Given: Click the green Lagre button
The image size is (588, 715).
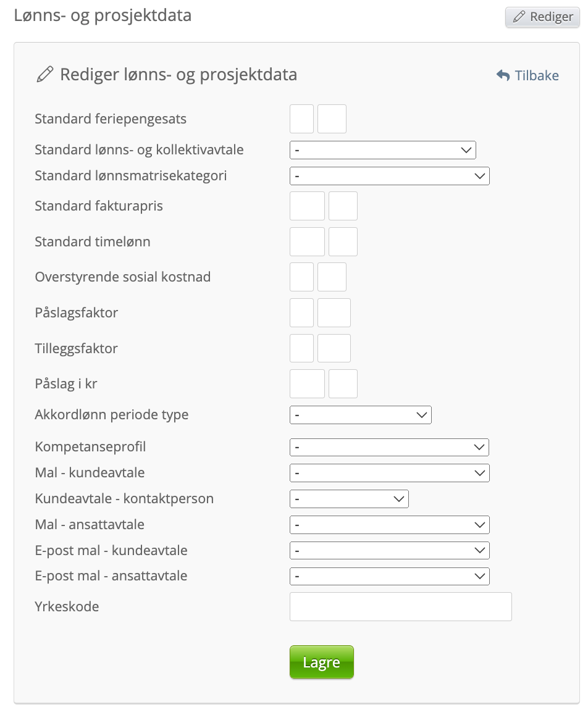Looking at the screenshot, I should coord(321,663).
